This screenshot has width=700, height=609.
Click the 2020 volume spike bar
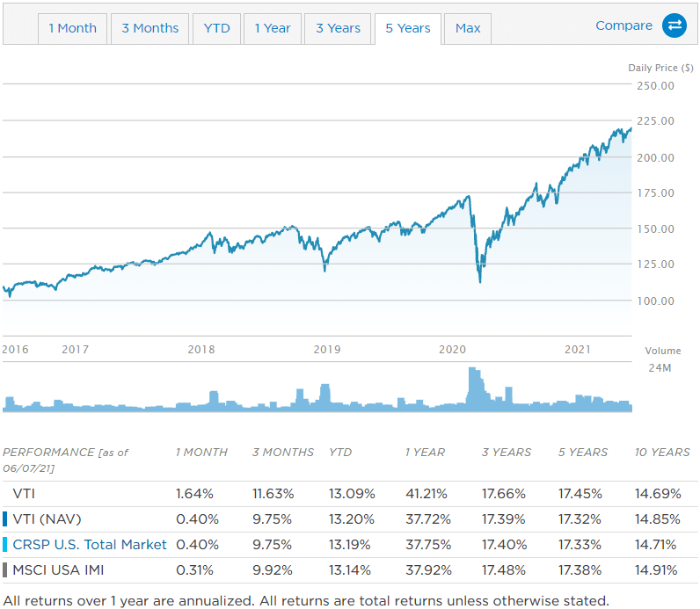click(475, 388)
